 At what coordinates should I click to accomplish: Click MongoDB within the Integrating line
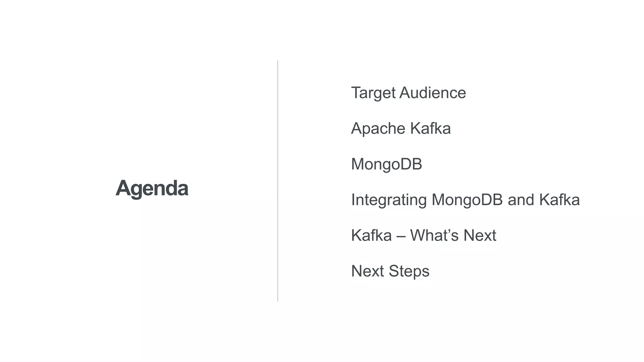[467, 200]
